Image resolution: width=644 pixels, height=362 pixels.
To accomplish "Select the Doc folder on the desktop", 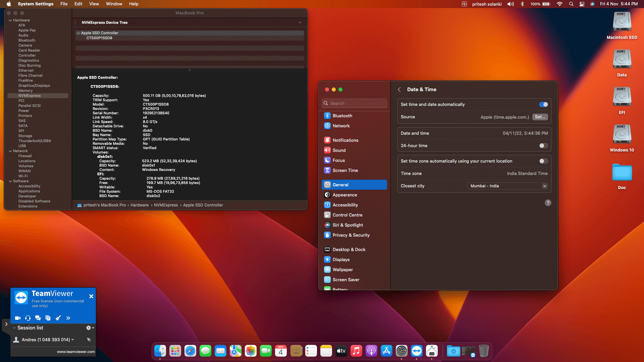I will (622, 176).
